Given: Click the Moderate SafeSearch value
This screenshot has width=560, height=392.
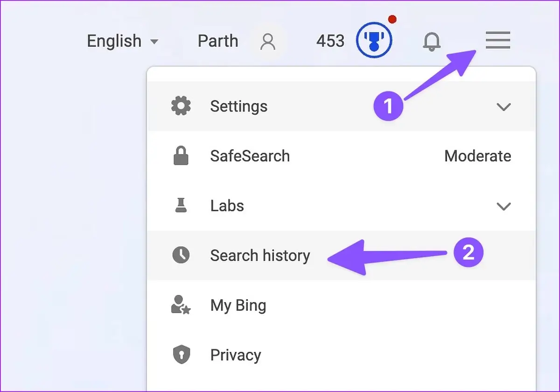Looking at the screenshot, I should pos(478,156).
